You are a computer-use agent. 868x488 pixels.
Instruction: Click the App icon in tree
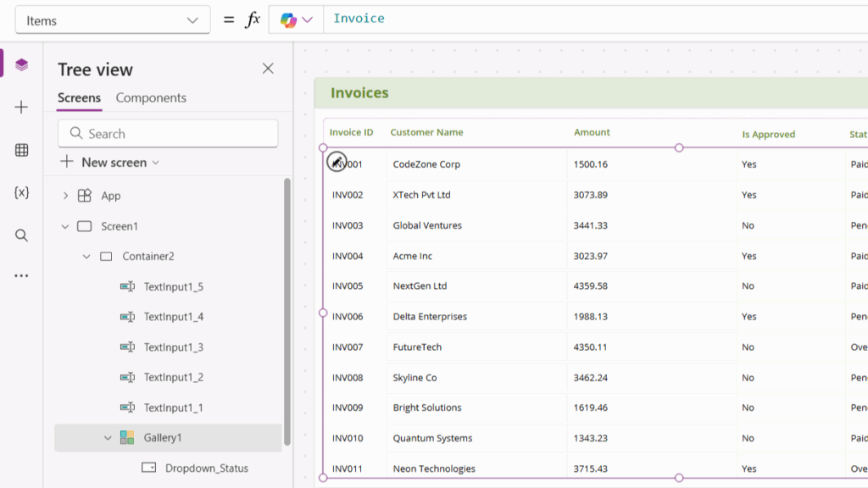tap(84, 196)
